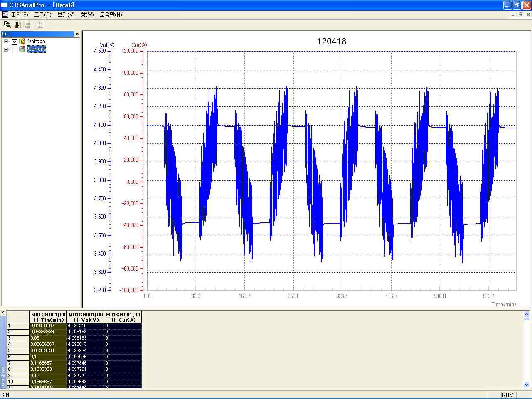Screen dimensions: 532x399
Task: Expand the Current tree node
Action: coord(6,49)
